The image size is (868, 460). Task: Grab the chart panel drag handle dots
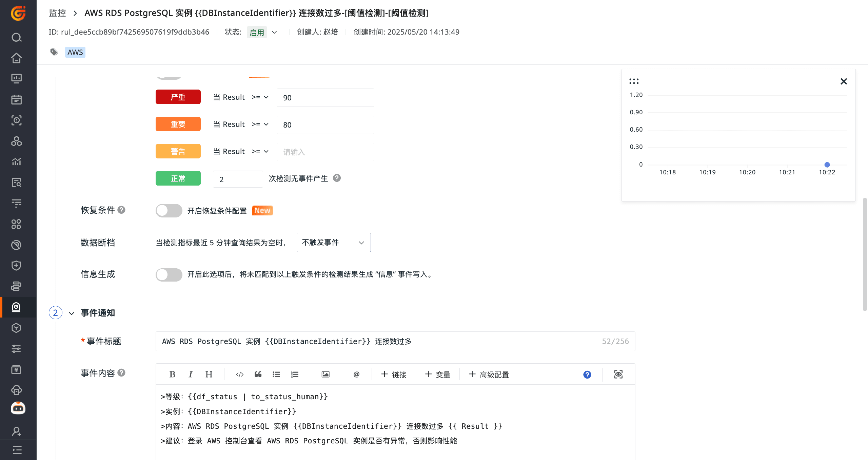click(634, 81)
